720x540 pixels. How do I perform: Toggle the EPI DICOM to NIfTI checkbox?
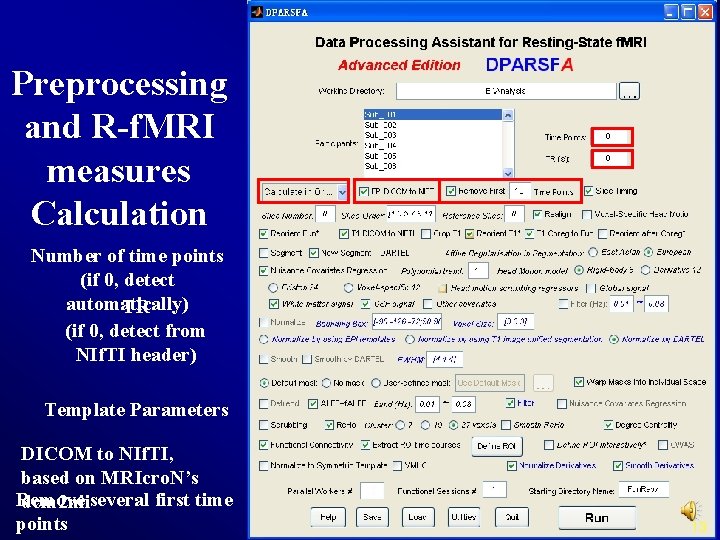coord(364,191)
